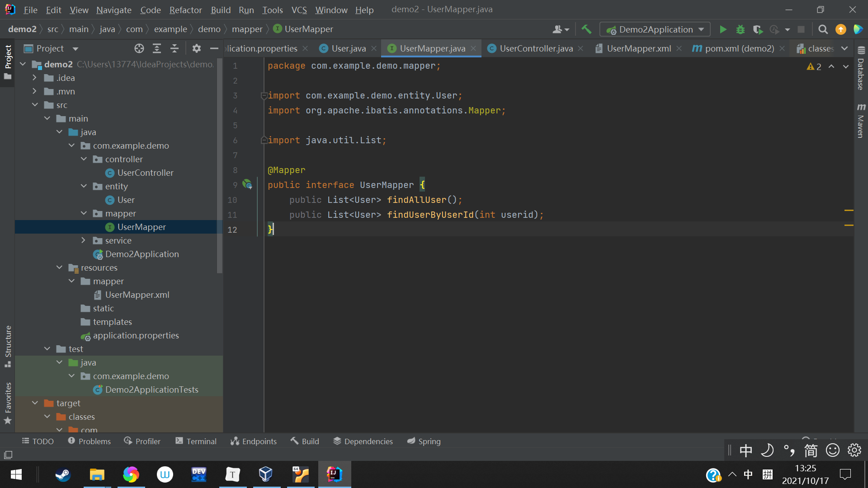Expand the service package

84,240
